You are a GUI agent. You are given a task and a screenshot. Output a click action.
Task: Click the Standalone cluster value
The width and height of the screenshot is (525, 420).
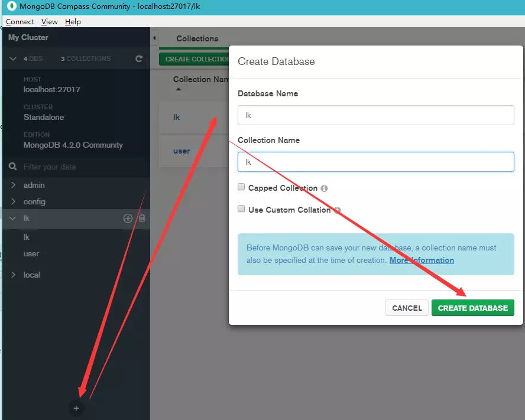coord(44,117)
